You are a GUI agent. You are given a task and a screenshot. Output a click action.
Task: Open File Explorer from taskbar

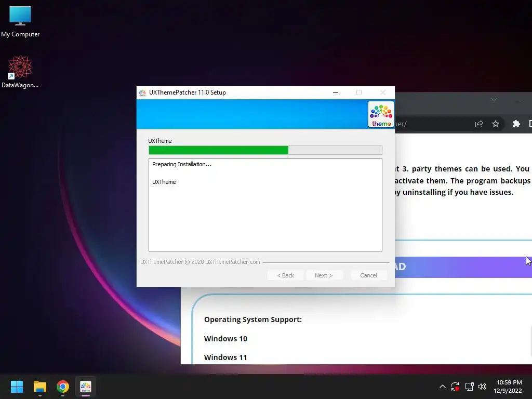[39, 387]
